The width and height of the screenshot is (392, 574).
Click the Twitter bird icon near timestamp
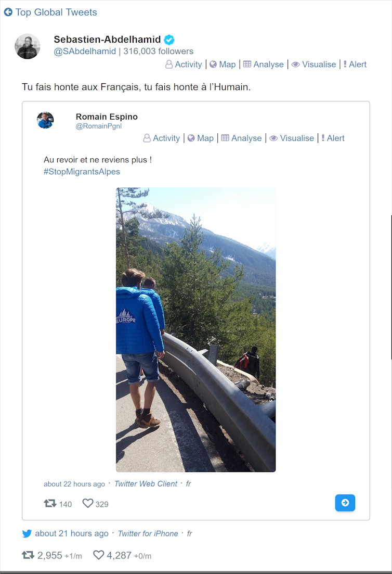27,534
